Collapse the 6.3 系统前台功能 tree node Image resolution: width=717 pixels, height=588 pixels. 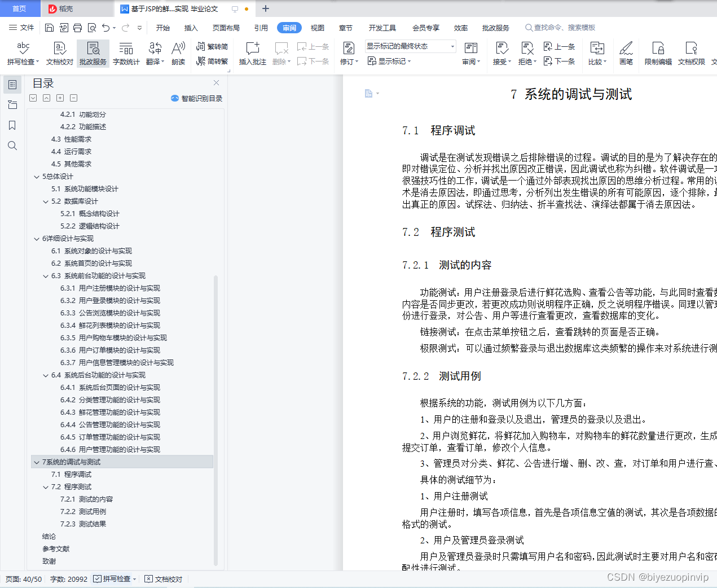pyautogui.click(x=46, y=276)
